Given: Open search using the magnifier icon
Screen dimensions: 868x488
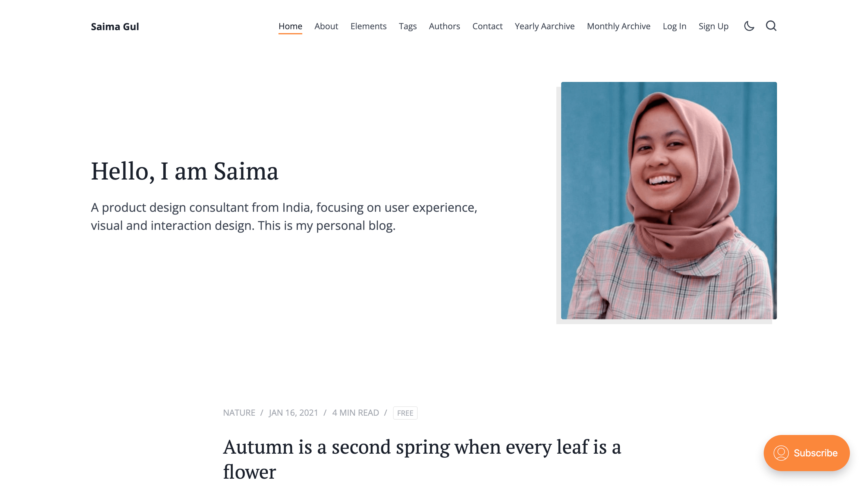Looking at the screenshot, I should coord(771,26).
